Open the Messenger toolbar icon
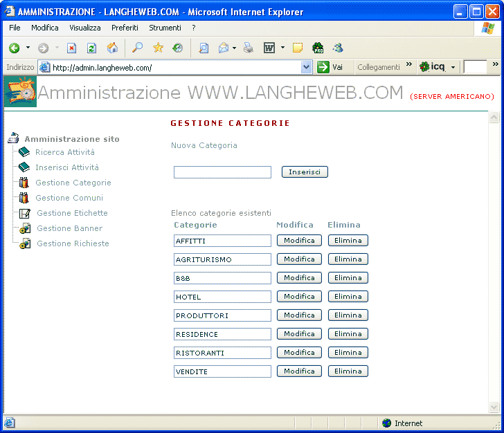This screenshot has height=433, width=504. [338, 48]
